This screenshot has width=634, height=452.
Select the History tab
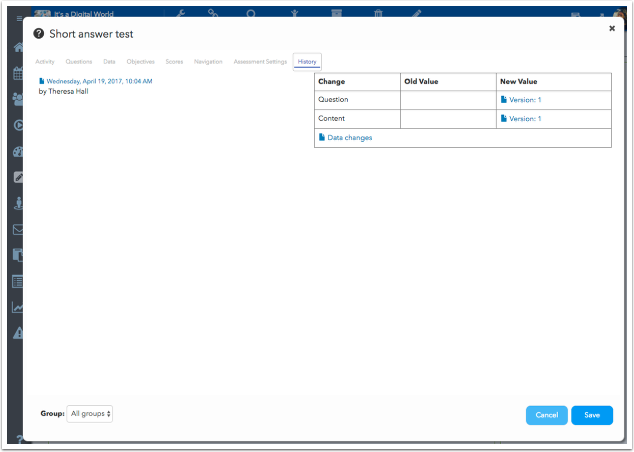(307, 62)
